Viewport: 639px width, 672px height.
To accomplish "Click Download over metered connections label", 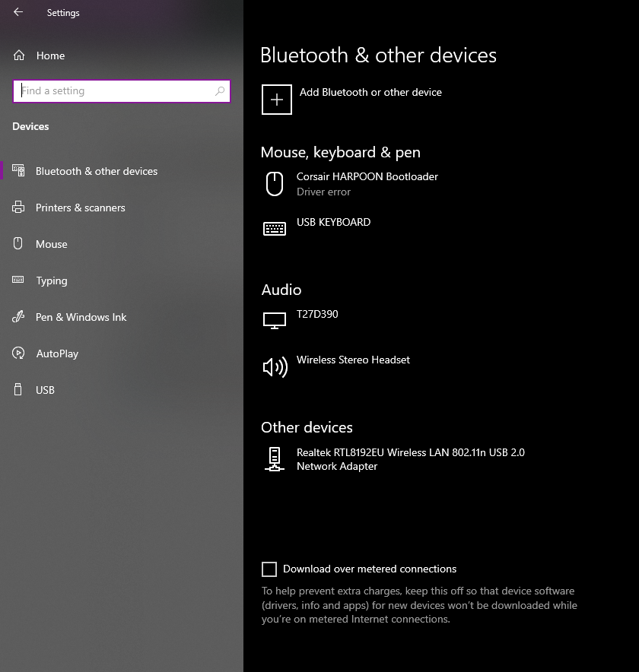I will click(370, 569).
